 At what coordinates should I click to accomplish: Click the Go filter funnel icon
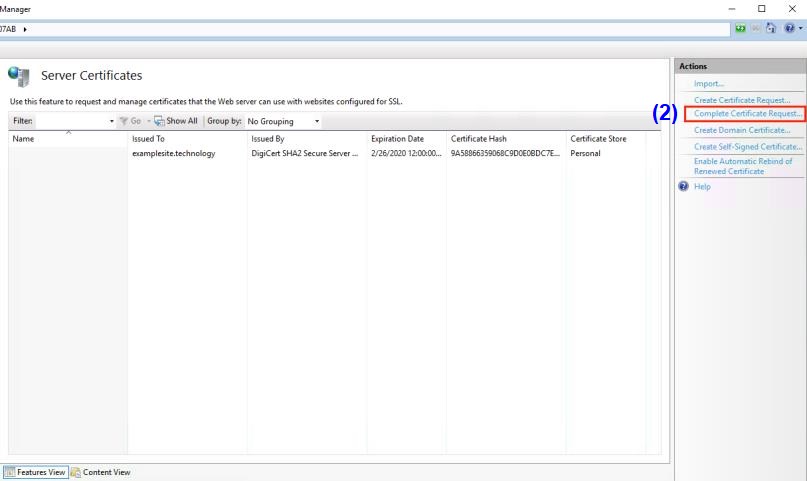click(124, 121)
